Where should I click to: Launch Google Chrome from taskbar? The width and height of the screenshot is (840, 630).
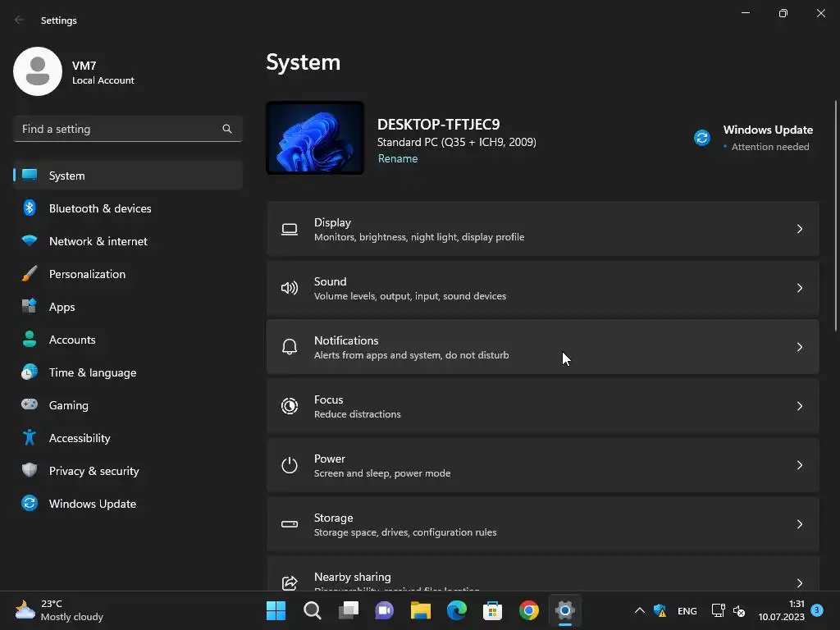(x=529, y=610)
